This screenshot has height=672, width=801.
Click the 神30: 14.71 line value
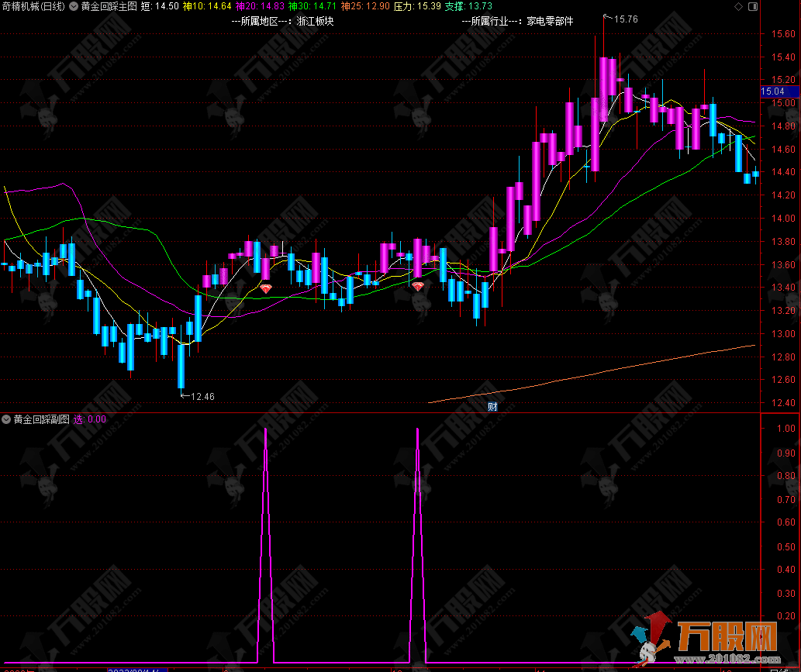coord(312,7)
